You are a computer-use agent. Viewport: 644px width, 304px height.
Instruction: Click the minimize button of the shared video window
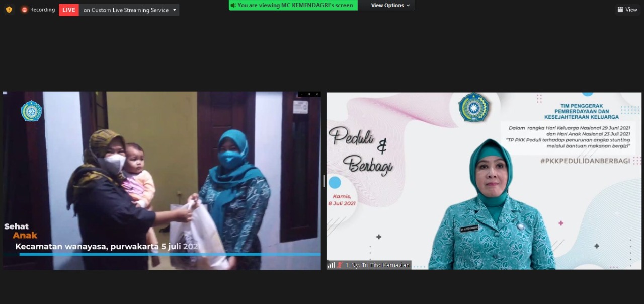tap(302, 94)
